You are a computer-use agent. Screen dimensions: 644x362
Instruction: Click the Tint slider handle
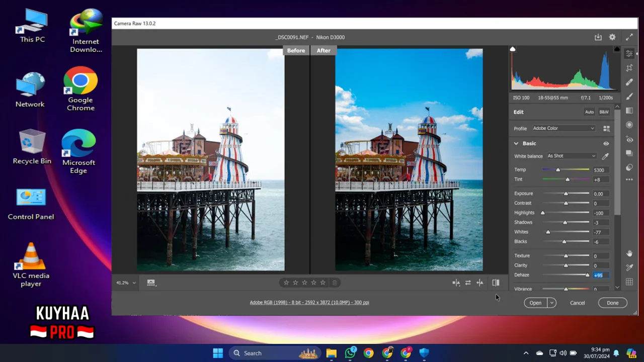(568, 179)
